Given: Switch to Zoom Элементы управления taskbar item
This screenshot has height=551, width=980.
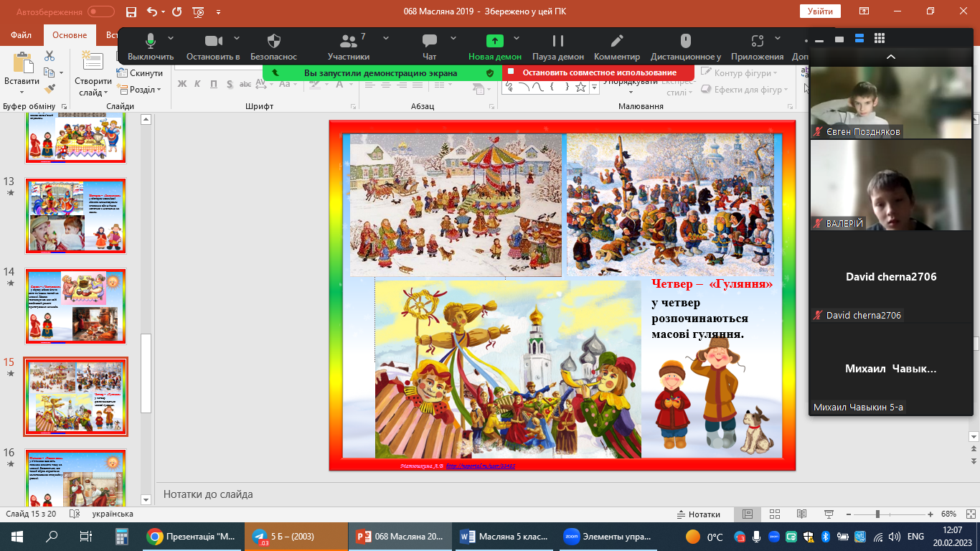Looking at the screenshot, I should point(608,536).
